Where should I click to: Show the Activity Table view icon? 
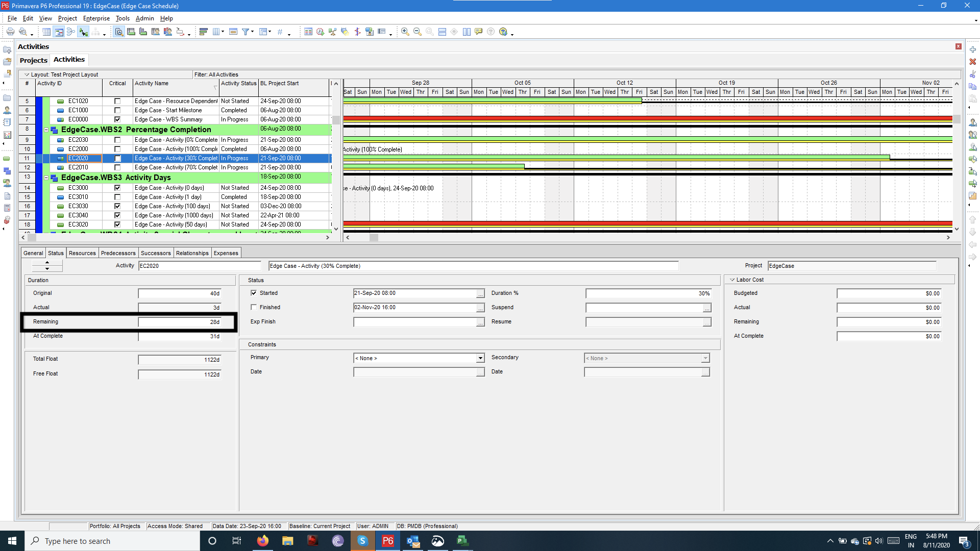(x=46, y=32)
